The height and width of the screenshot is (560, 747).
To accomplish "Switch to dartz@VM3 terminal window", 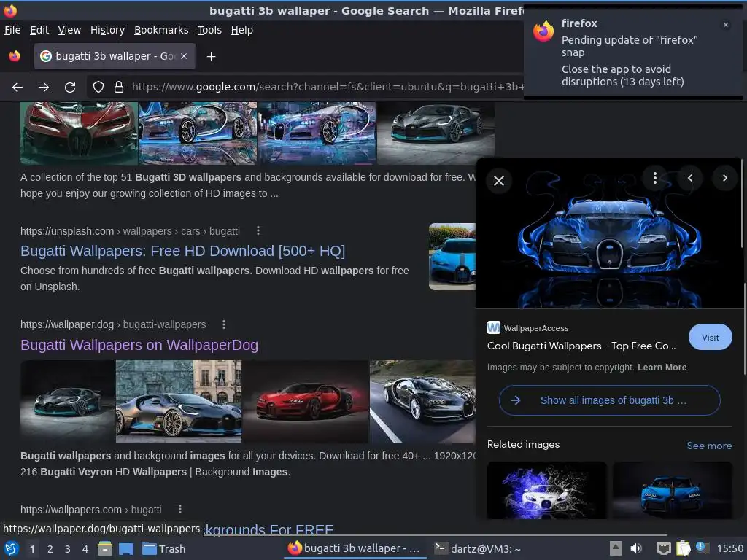I will pyautogui.click(x=478, y=549).
